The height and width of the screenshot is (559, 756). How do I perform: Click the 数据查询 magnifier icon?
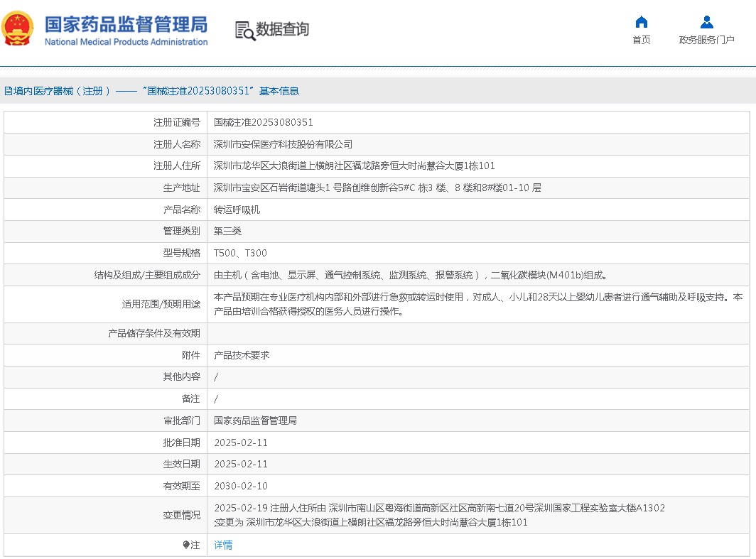pos(244,31)
